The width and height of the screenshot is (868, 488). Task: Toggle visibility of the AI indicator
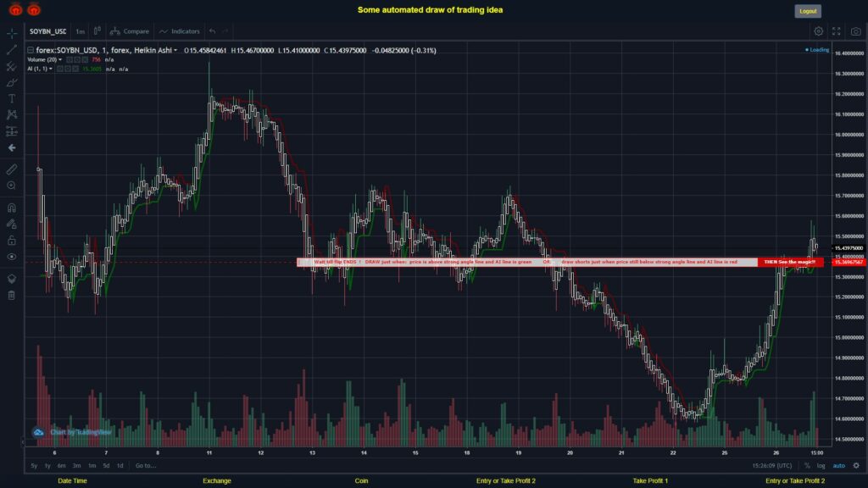[60, 69]
